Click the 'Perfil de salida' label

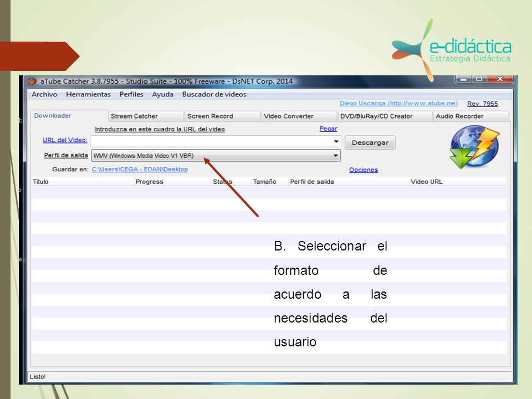coord(66,155)
